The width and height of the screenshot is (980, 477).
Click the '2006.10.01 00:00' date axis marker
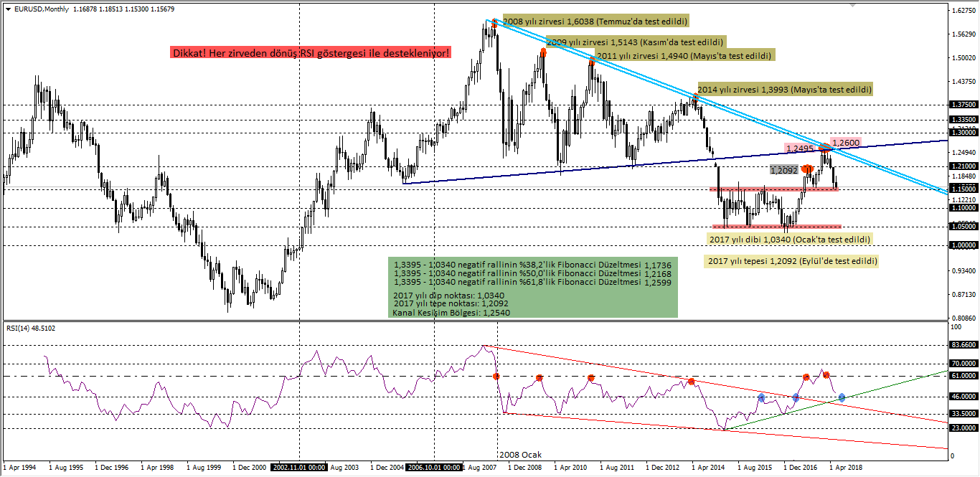435,466
